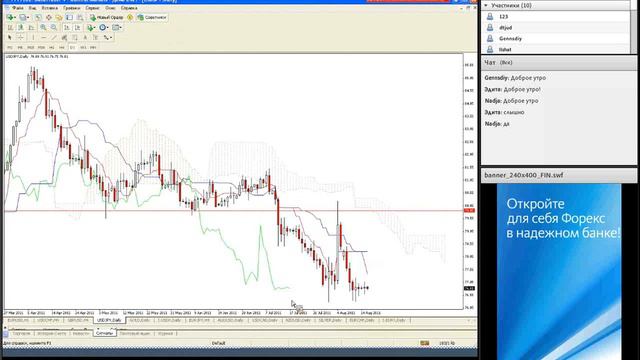Switch timeframe to H1

[51, 47]
